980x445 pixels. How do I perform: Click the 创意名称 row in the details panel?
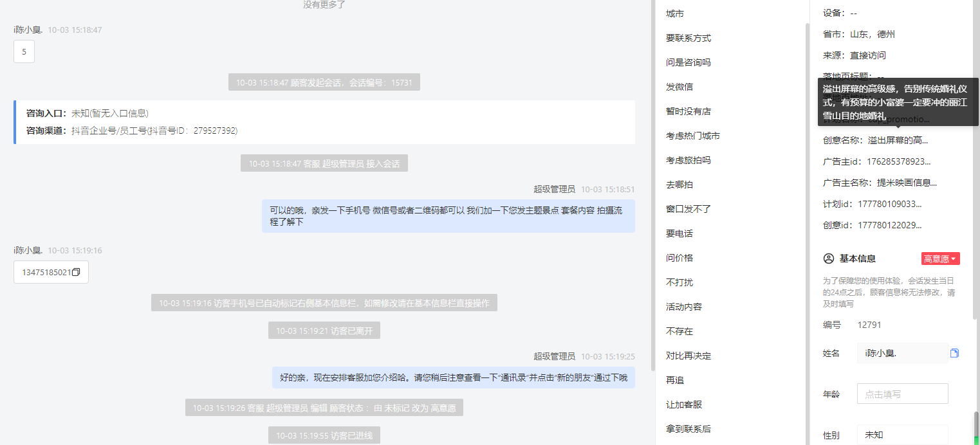coord(875,140)
